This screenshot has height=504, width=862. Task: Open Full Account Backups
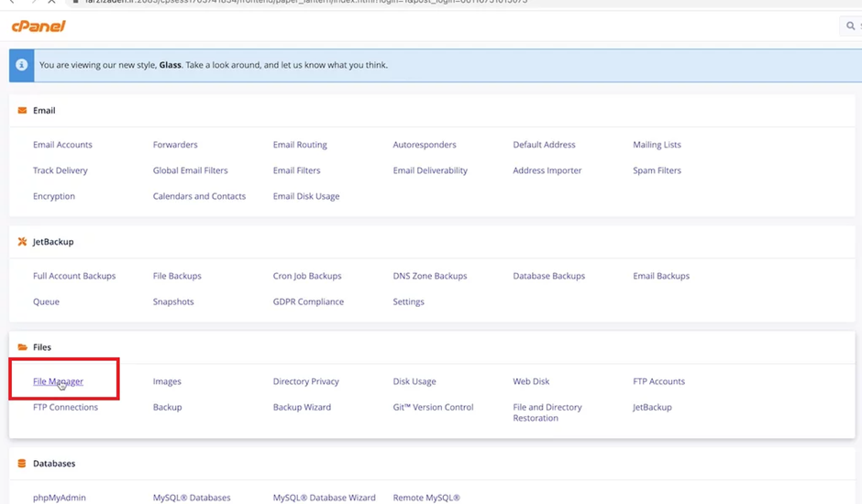74,276
